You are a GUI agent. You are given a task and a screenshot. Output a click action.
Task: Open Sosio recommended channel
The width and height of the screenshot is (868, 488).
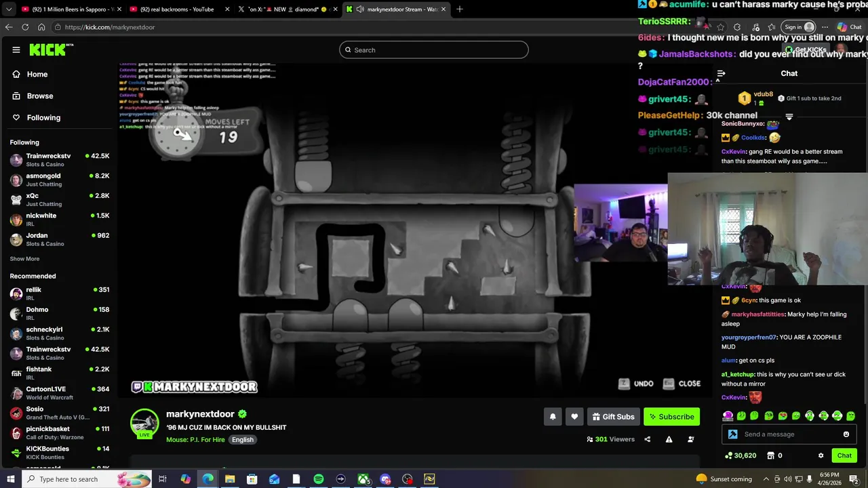pyautogui.click(x=60, y=412)
